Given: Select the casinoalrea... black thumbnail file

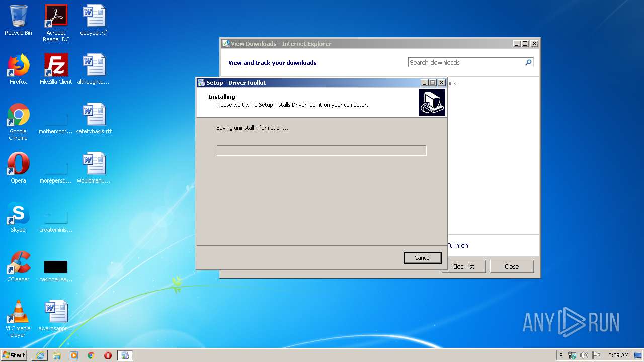Looking at the screenshot, I should pyautogui.click(x=56, y=272).
